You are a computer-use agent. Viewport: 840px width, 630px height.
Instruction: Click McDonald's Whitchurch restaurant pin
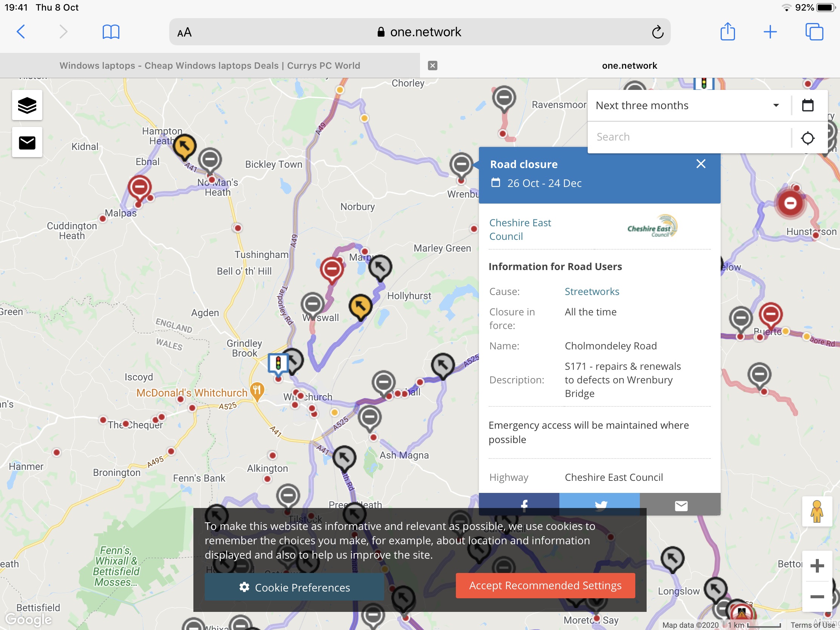[257, 391]
